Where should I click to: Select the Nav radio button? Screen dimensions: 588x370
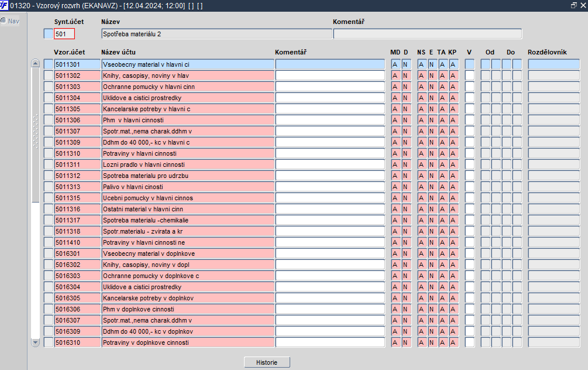click(4, 20)
